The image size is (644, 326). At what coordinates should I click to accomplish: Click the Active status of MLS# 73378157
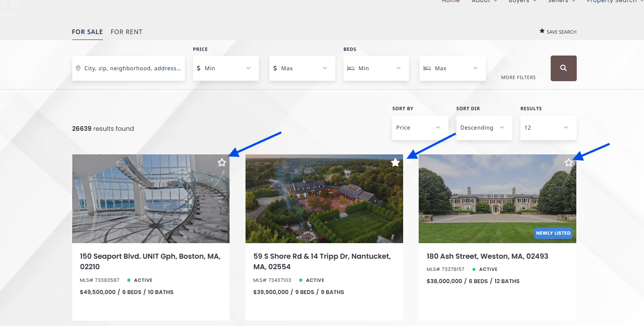[485, 269]
